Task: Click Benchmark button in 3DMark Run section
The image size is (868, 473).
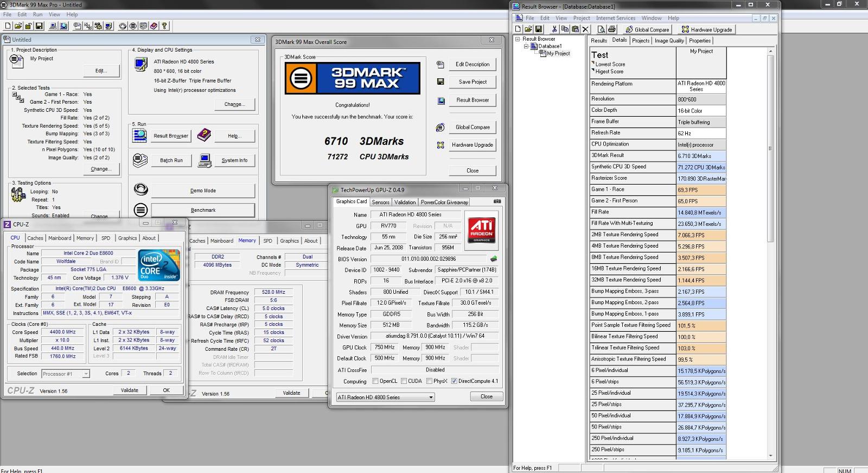Action: pyautogui.click(x=203, y=210)
